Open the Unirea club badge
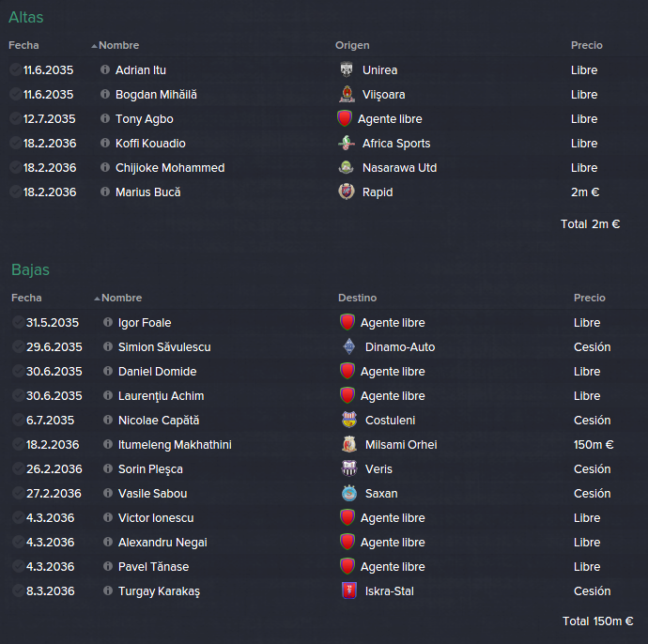 coord(347,69)
